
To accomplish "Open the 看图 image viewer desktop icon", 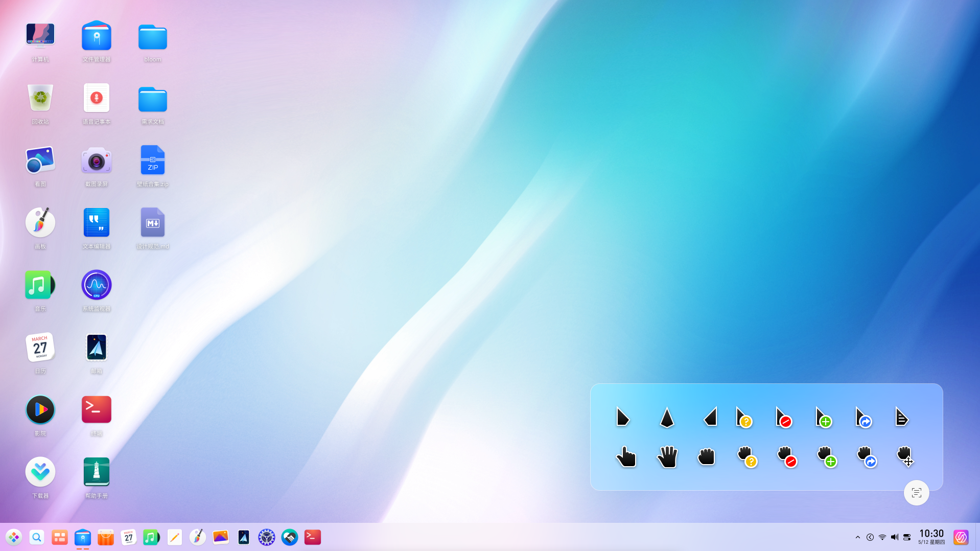I will 40,160.
